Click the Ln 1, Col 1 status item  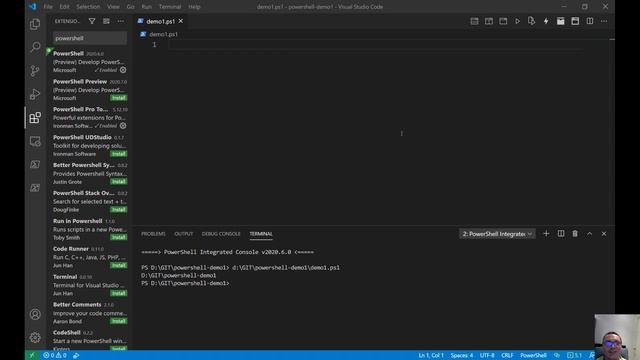click(431, 355)
